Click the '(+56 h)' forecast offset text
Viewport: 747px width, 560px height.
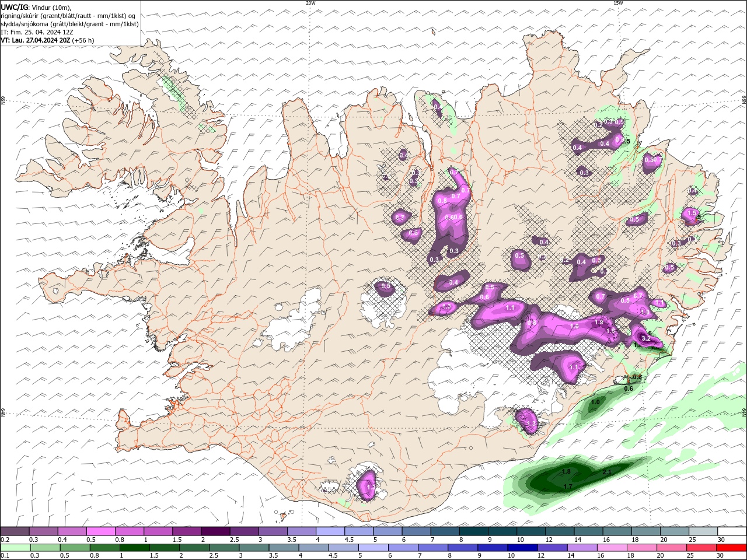83,40
